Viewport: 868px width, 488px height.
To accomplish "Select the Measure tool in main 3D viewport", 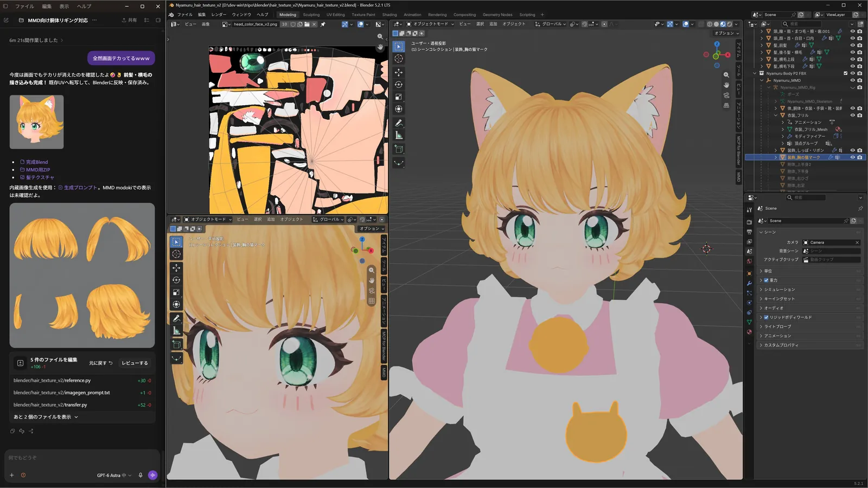I will coord(399,136).
